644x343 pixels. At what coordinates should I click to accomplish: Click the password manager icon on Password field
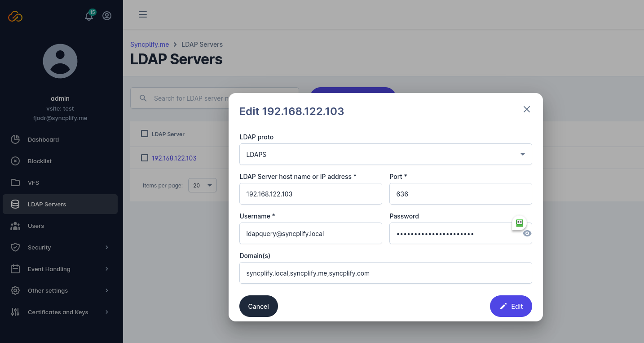[x=520, y=223]
